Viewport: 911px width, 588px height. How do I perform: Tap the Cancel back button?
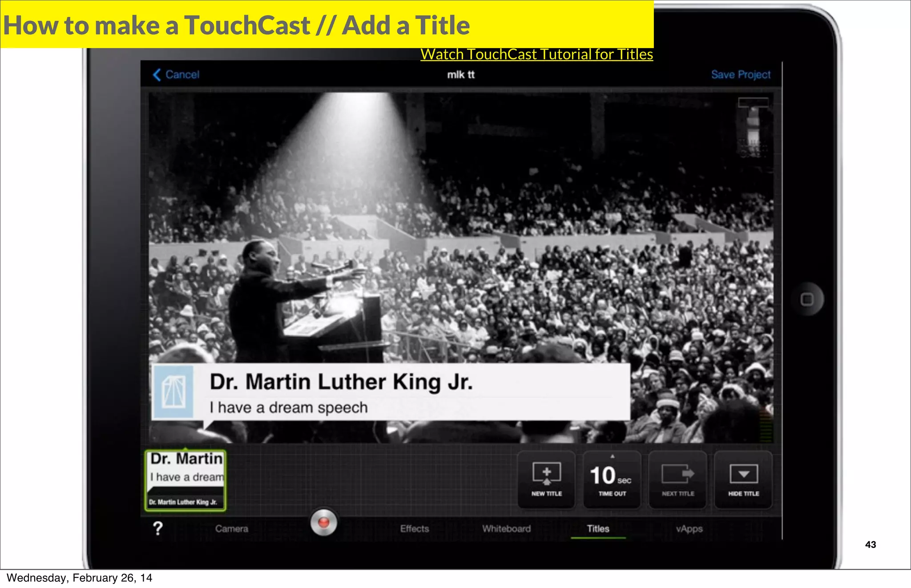point(176,75)
